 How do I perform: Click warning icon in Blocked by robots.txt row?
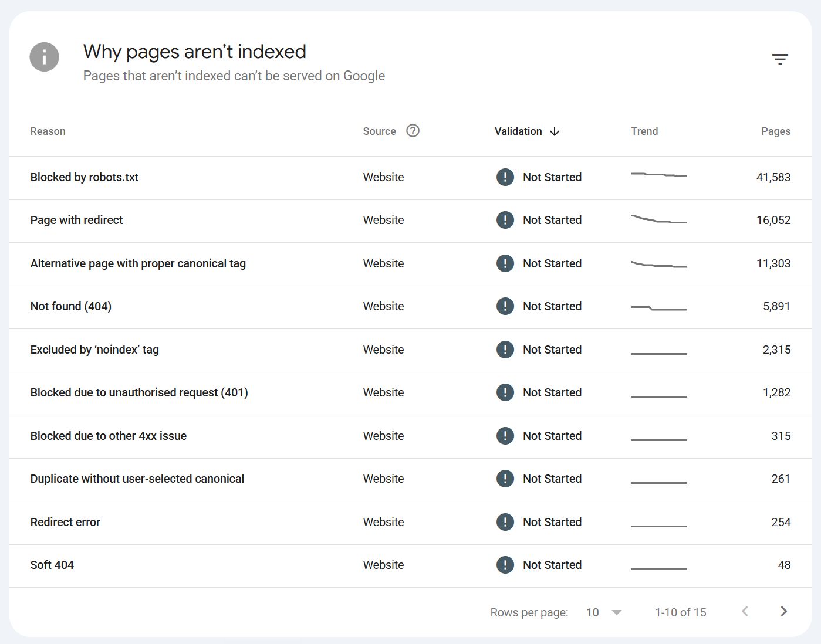point(505,177)
